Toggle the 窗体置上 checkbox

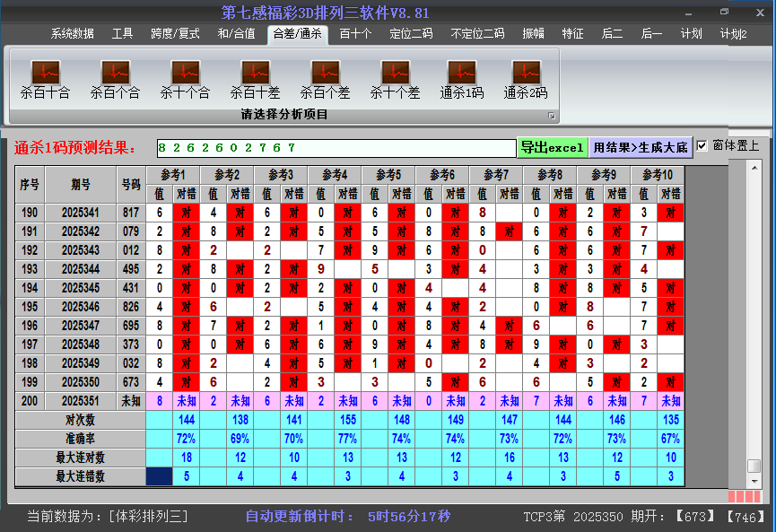click(702, 146)
